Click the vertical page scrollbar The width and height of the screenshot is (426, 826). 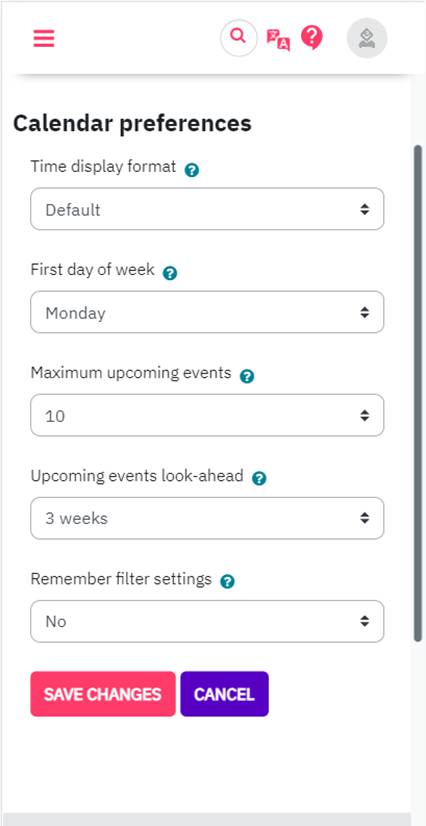tap(418, 393)
